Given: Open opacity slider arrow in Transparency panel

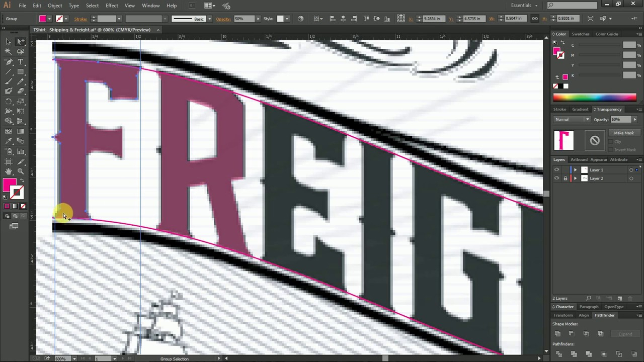Looking at the screenshot, I should pos(635,119).
